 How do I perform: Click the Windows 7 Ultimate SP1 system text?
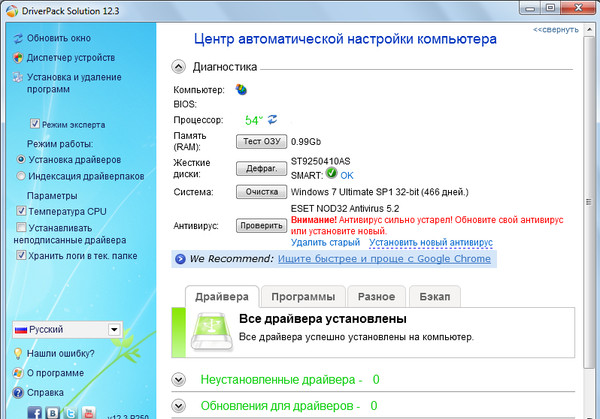(380, 192)
